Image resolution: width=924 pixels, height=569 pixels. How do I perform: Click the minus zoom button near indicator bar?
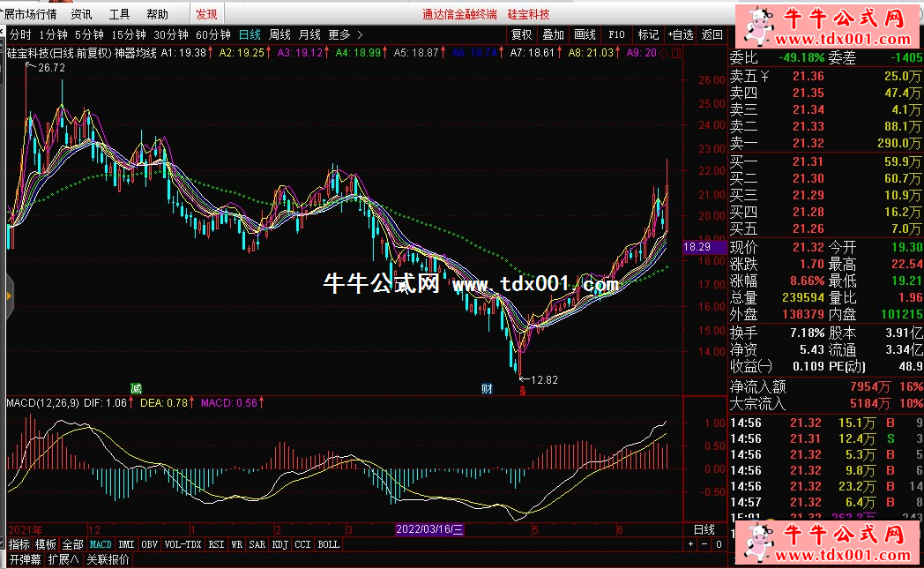[x=704, y=544]
